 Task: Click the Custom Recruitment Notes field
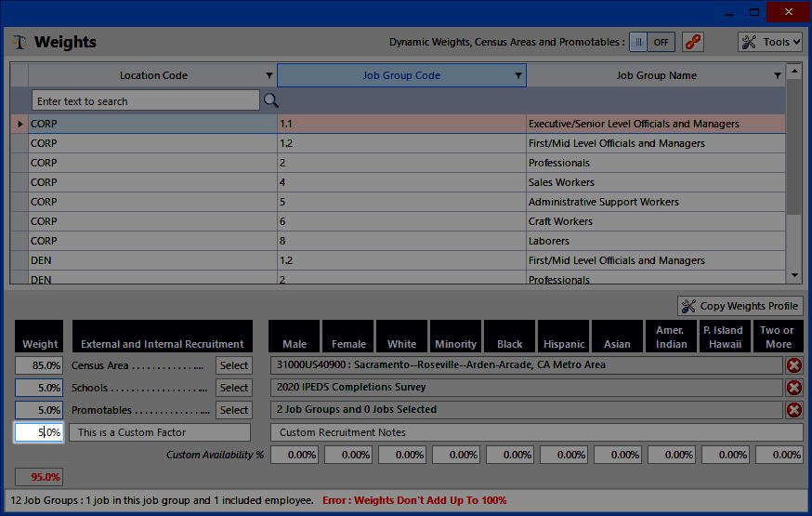coord(535,432)
